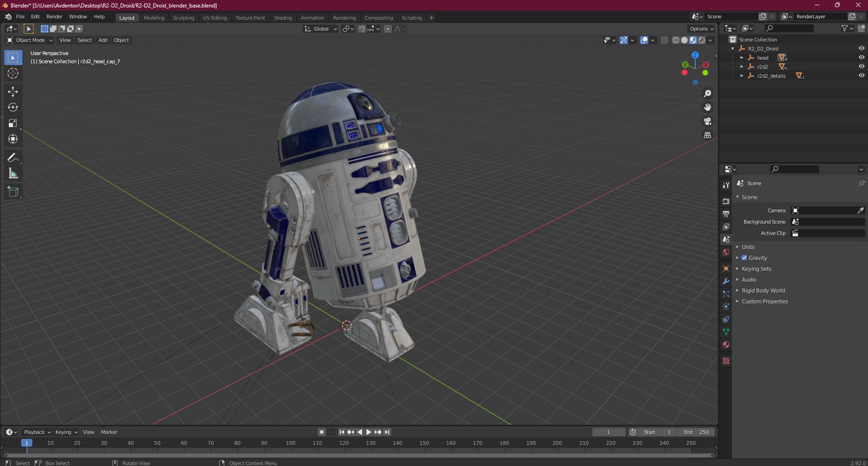
Task: Click the End frame 250 field
Action: (x=696, y=432)
